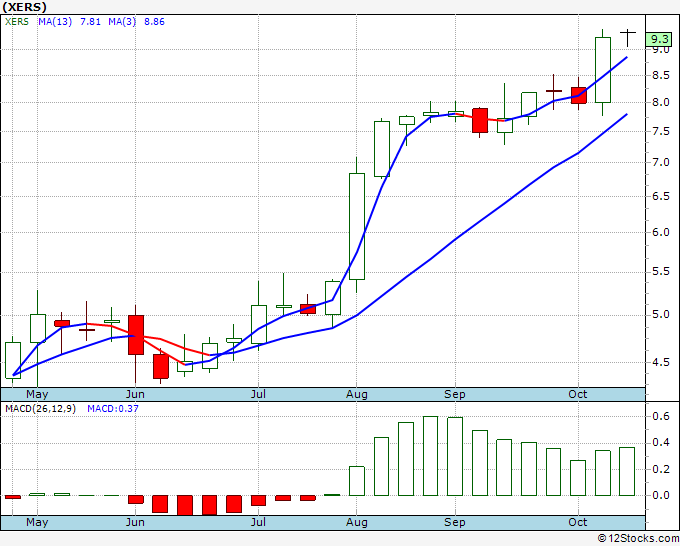Screen dimensions: 680x546
Task: Click the red candle at Oct
Action: point(579,95)
